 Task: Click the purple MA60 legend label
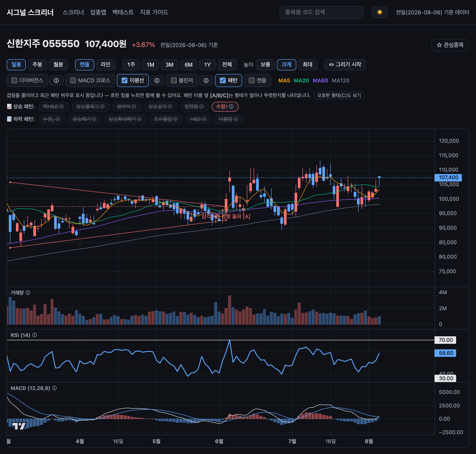click(x=320, y=81)
